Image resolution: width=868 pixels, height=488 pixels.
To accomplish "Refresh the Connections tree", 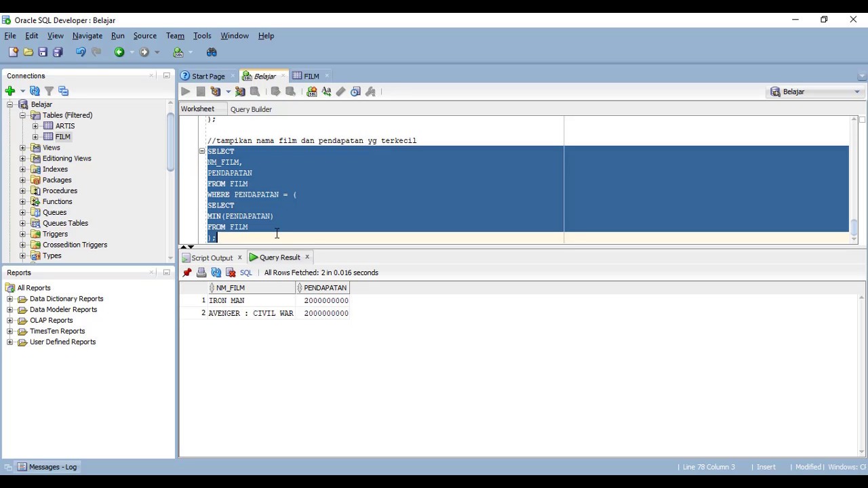I will pos(35,91).
